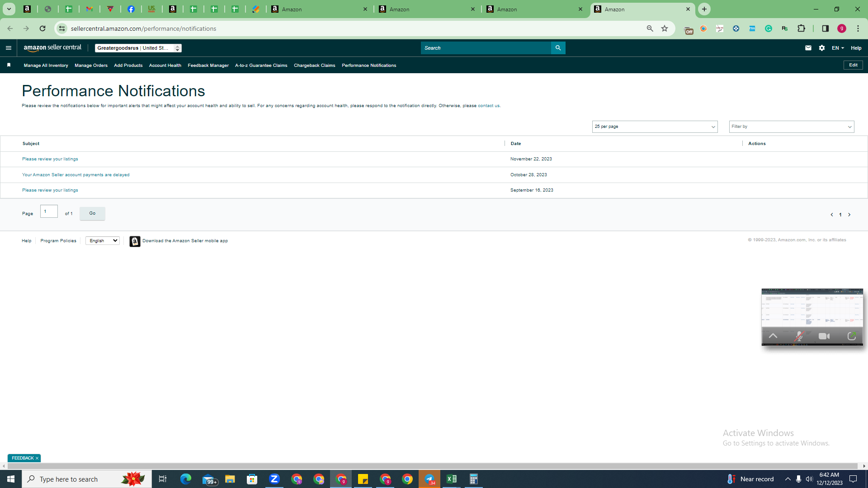
Task: Open Excel from the taskbar
Action: pos(452,479)
